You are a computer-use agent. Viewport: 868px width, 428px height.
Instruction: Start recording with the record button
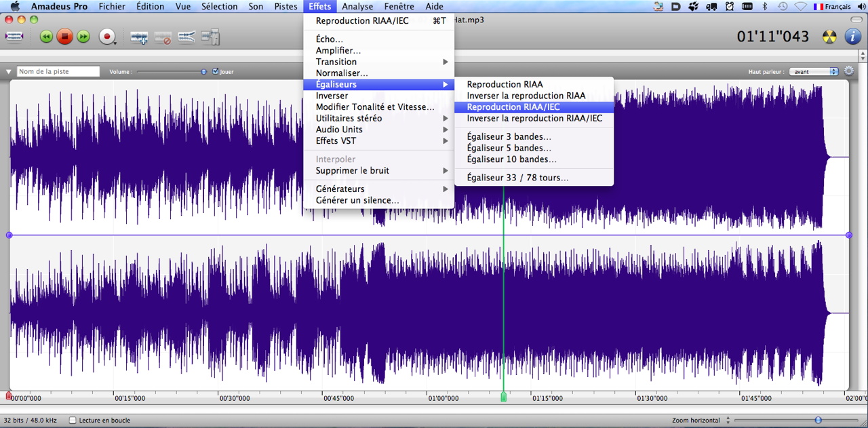click(x=106, y=37)
